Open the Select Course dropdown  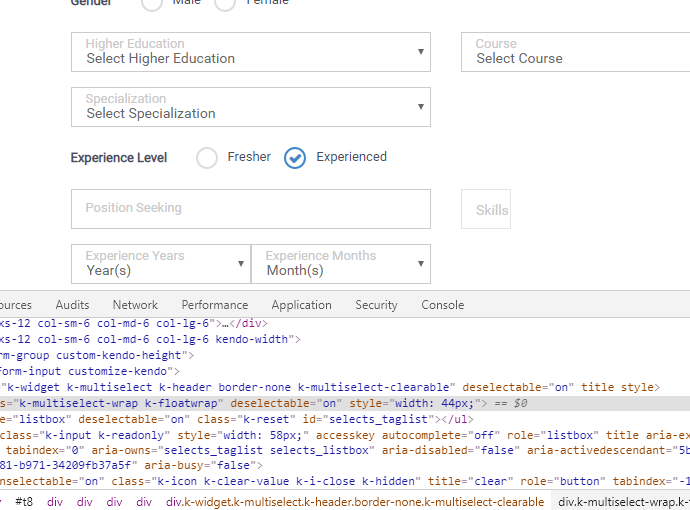click(x=575, y=52)
